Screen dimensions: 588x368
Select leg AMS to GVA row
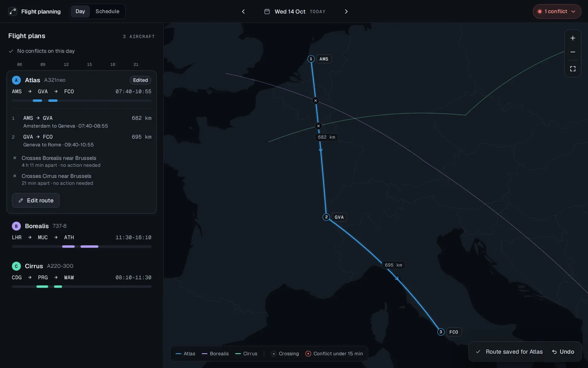pos(81,122)
